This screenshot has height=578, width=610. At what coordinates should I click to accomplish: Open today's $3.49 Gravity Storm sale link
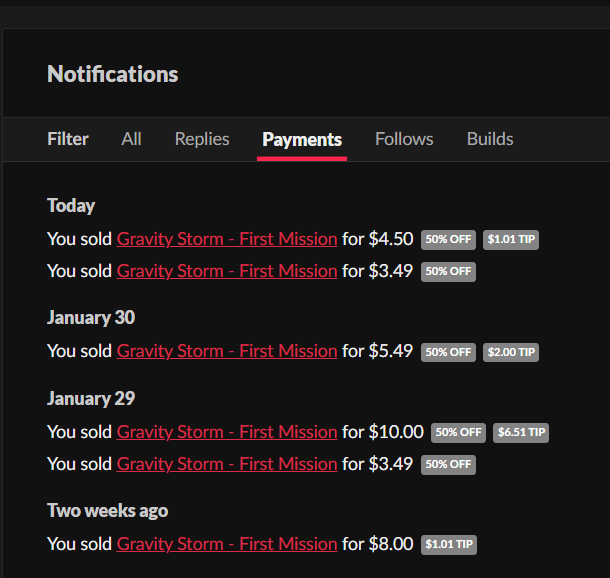(x=227, y=271)
